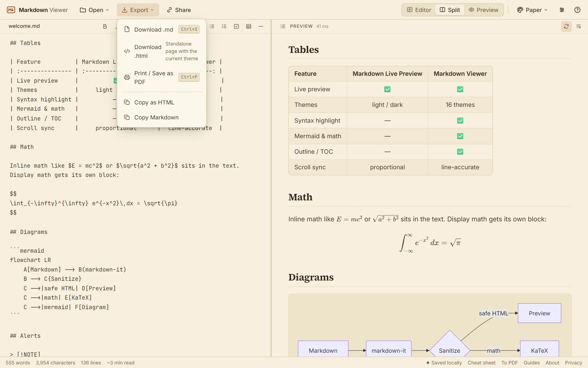Insert a table using the table icon
588x368 pixels.
[x=249, y=26]
